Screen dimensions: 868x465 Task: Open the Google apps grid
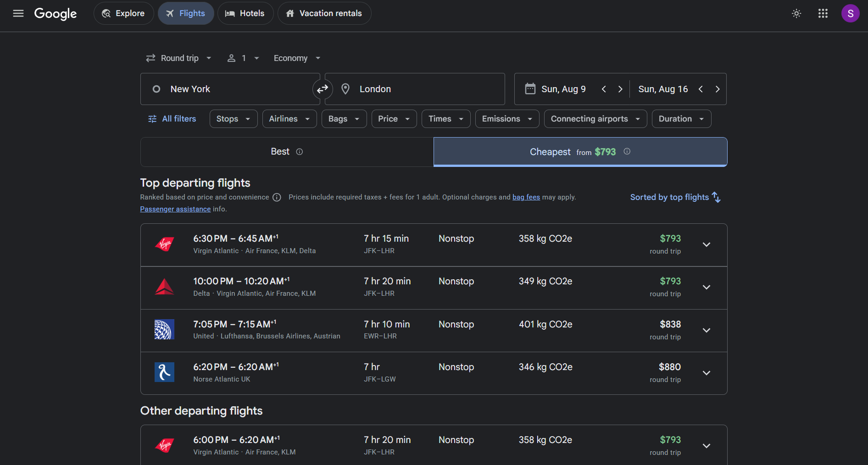823,13
